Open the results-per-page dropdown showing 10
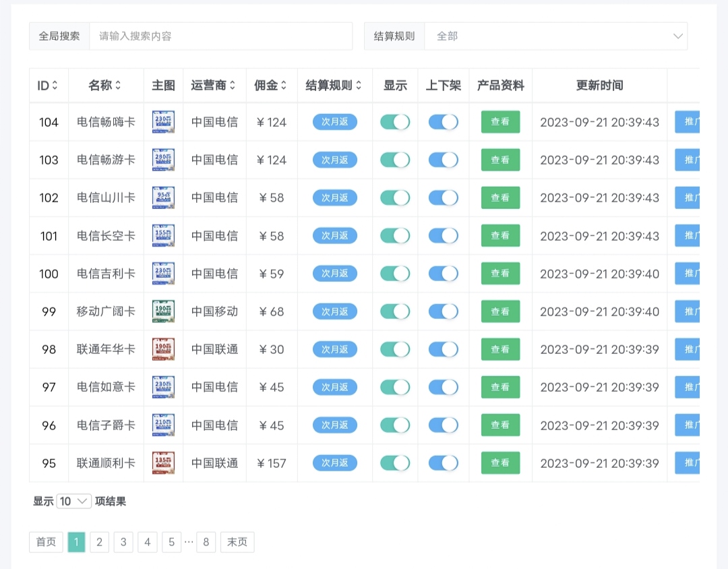Screen dimensions: 728x569 point(74,502)
